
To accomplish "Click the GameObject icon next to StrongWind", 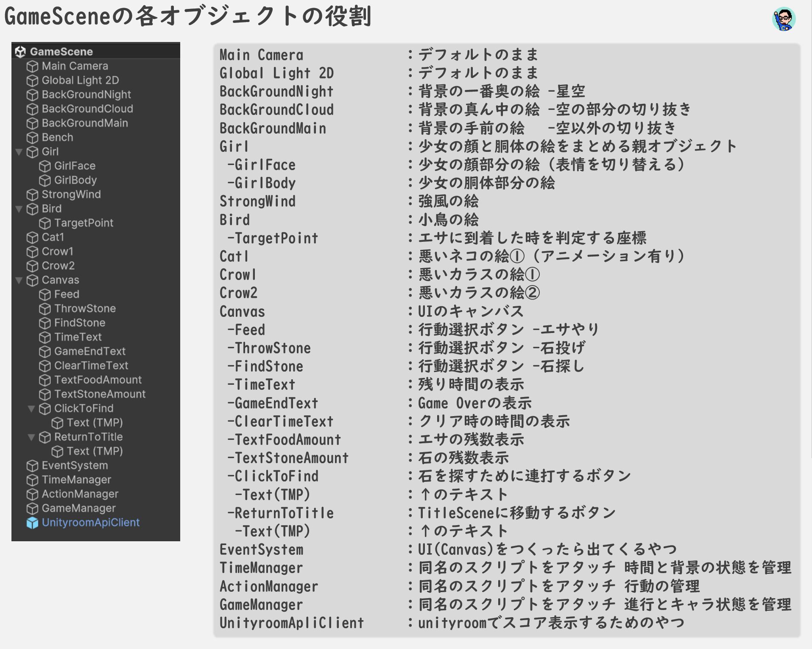I will (32, 195).
